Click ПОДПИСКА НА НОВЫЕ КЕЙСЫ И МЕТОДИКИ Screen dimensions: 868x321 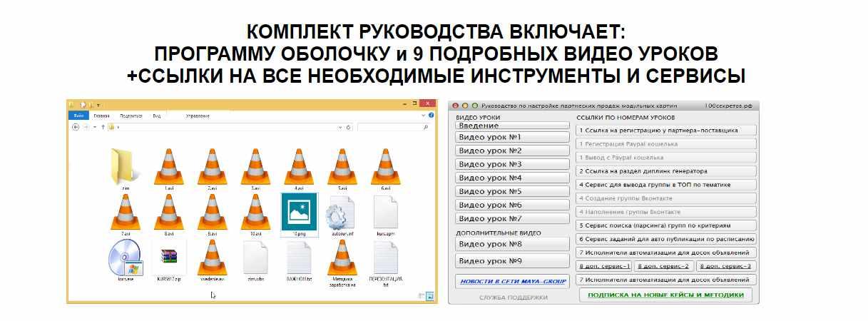pos(665,295)
